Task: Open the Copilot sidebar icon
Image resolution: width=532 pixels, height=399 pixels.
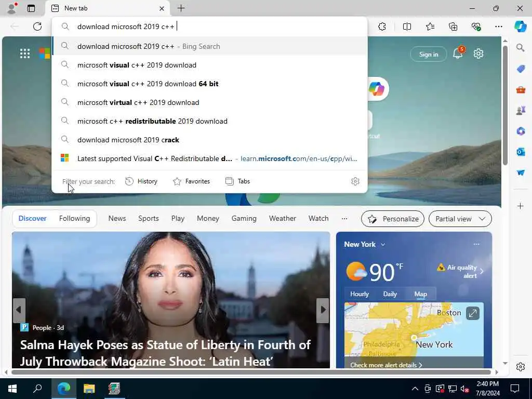Action: click(520, 26)
